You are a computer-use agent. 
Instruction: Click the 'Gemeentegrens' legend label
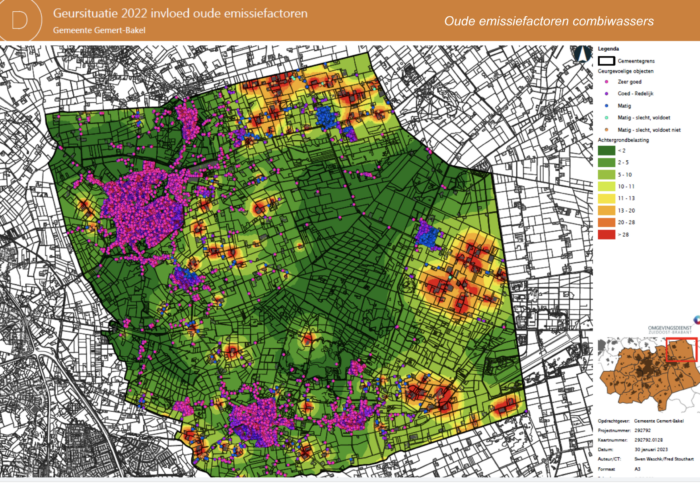(636, 61)
